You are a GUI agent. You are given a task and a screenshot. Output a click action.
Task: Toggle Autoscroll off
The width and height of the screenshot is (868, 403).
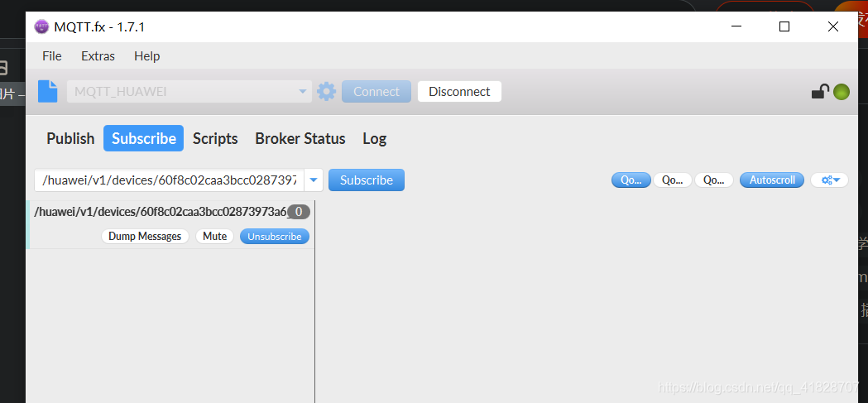click(x=772, y=180)
